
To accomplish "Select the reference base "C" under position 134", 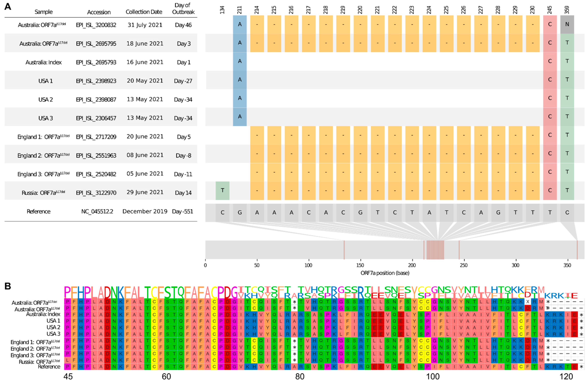I will (222, 213).
